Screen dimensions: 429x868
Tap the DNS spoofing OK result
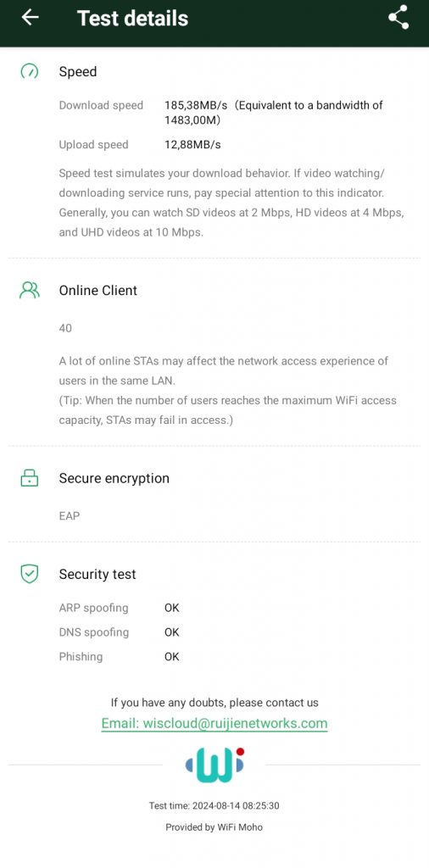click(171, 632)
